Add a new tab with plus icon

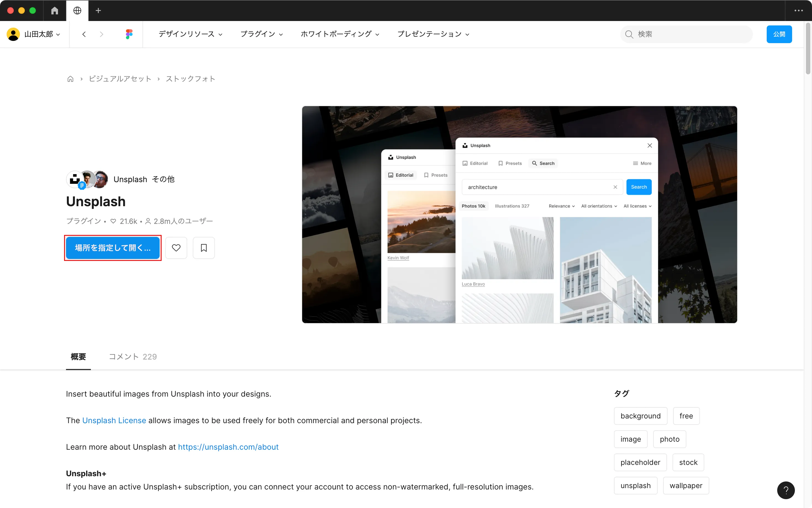tap(98, 11)
